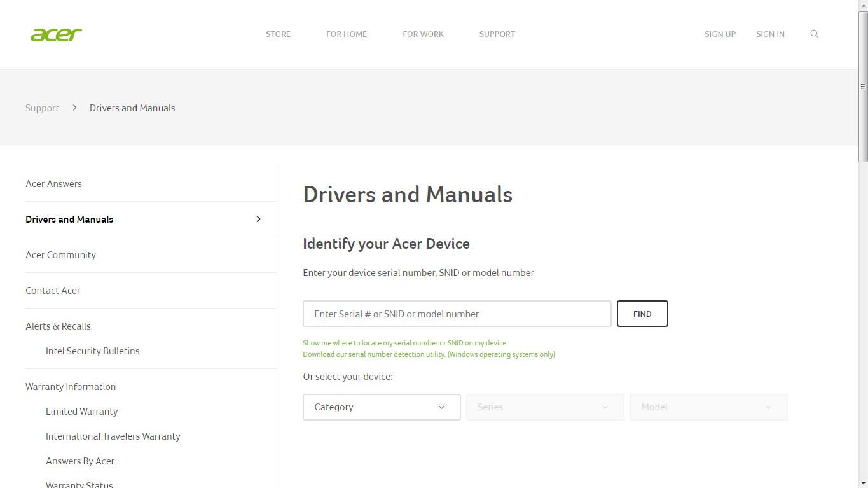This screenshot has width=868, height=488.
Task: Click Drivers and Manuals breadcrumb
Action: click(132, 108)
